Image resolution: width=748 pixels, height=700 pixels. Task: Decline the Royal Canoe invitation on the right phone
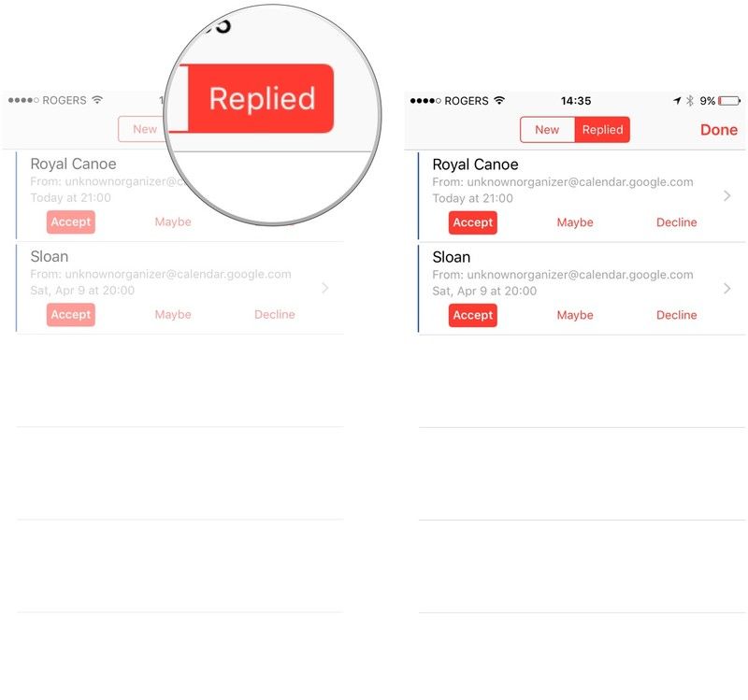click(676, 222)
